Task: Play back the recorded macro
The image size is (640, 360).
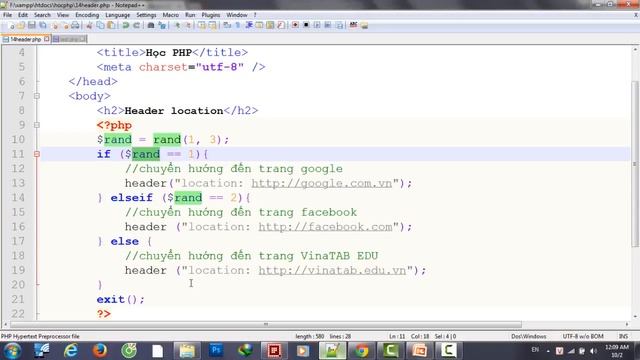Action: click(x=317, y=25)
